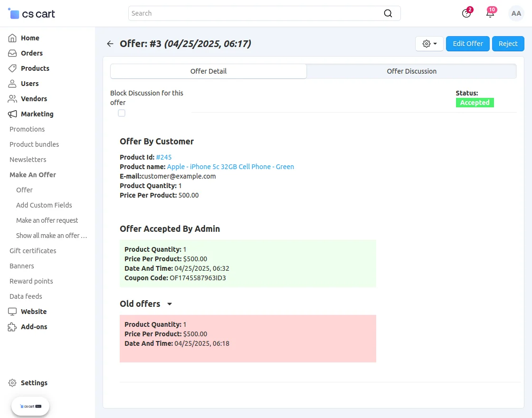Open Gift certificates in the sidebar
Viewport: 532px width, 418px height.
point(33,251)
